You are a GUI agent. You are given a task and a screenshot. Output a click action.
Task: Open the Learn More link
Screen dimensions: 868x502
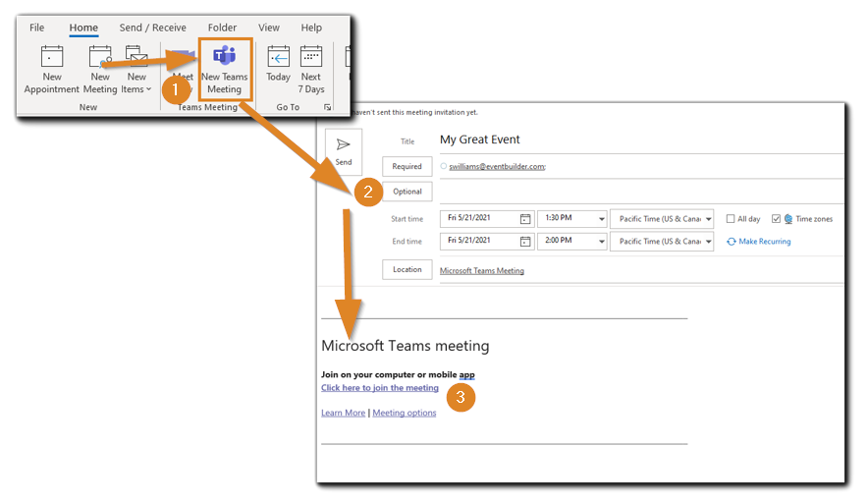point(344,413)
